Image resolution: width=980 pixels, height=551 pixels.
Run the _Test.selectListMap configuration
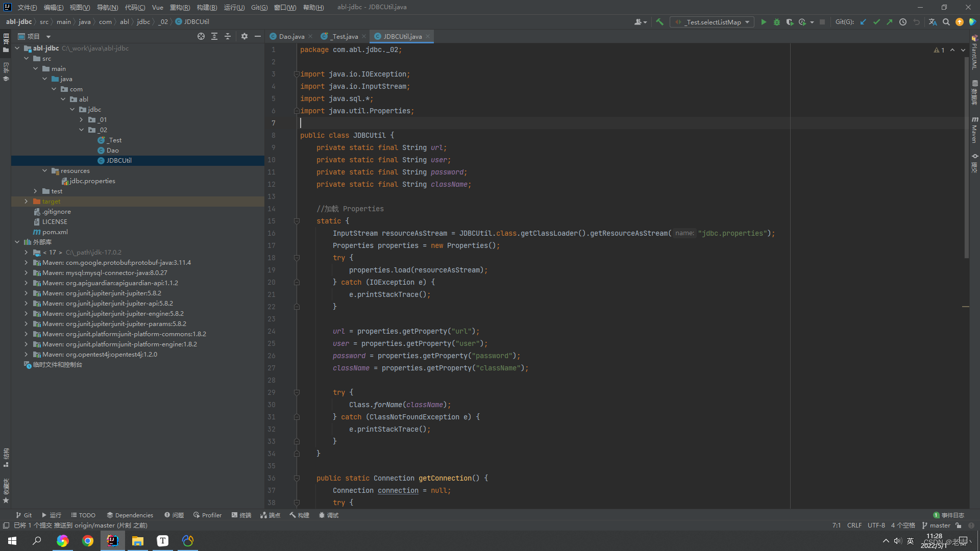pyautogui.click(x=764, y=22)
